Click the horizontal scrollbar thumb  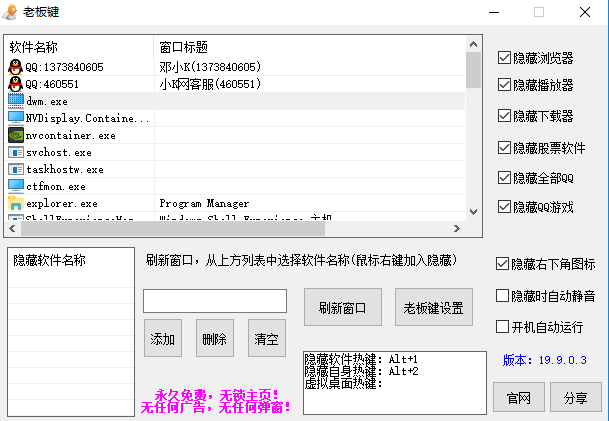coord(173,228)
